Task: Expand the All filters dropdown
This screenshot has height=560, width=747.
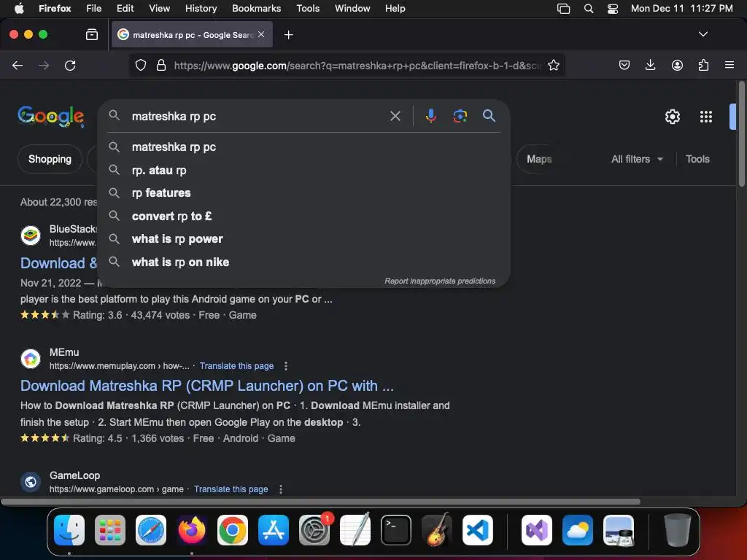Action: [x=637, y=159]
